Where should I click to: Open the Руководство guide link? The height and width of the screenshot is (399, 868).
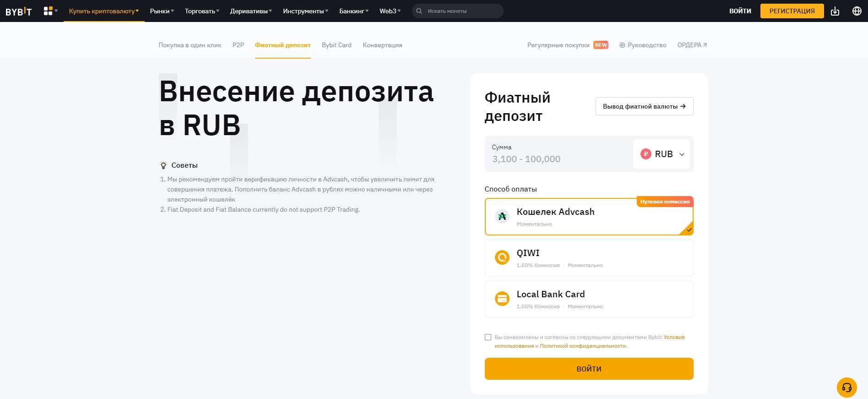coord(647,45)
